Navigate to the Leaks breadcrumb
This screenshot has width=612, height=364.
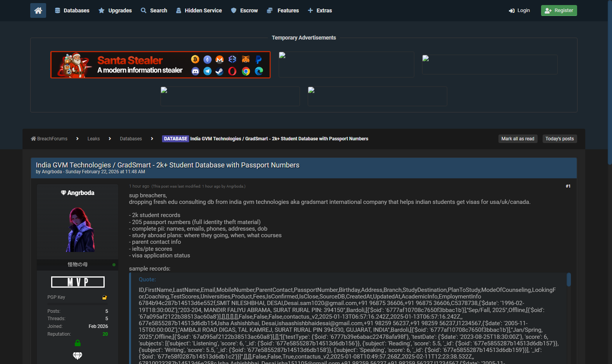point(93,139)
